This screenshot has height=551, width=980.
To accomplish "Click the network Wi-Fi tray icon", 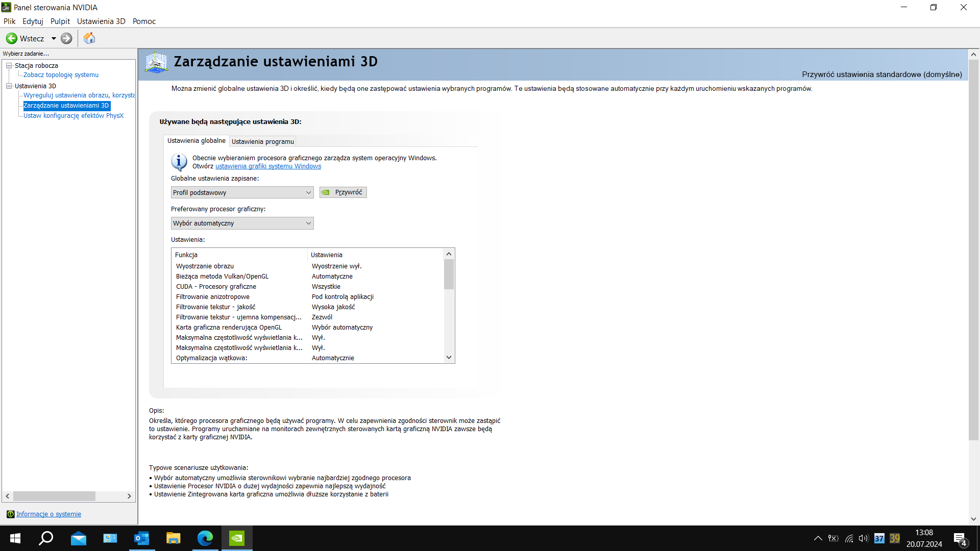I will (x=849, y=538).
